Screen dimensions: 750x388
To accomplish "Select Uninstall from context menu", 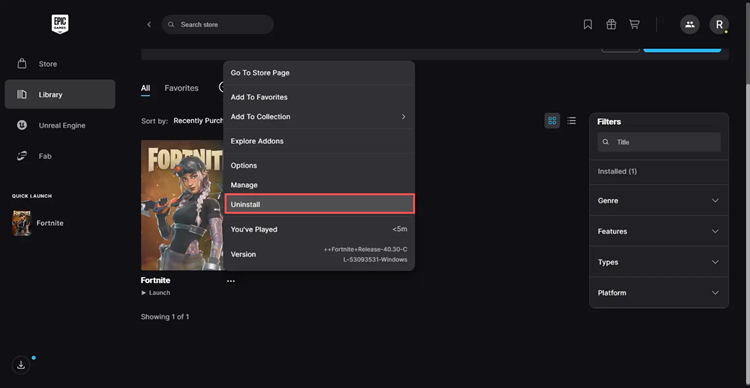I will [x=319, y=204].
